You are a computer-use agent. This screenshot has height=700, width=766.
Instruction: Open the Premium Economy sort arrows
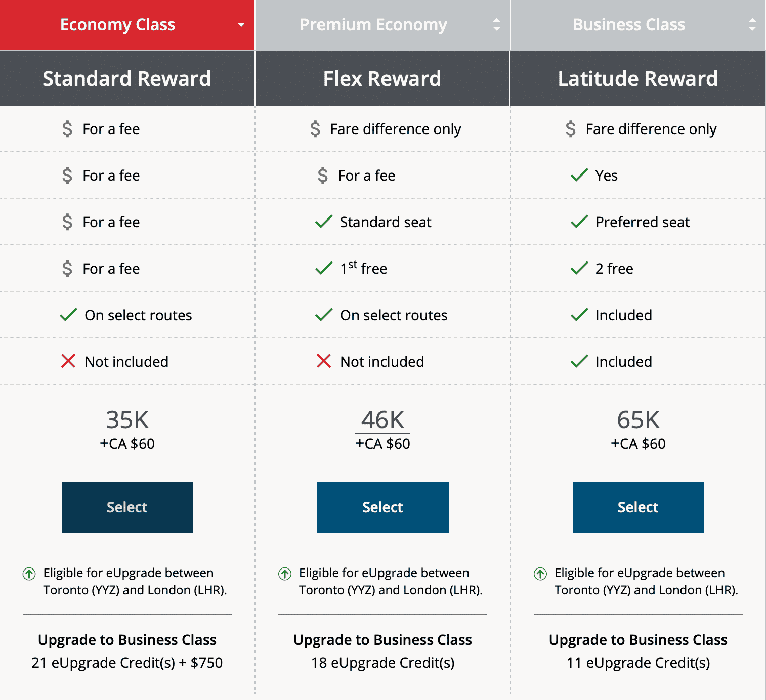pyautogui.click(x=497, y=25)
